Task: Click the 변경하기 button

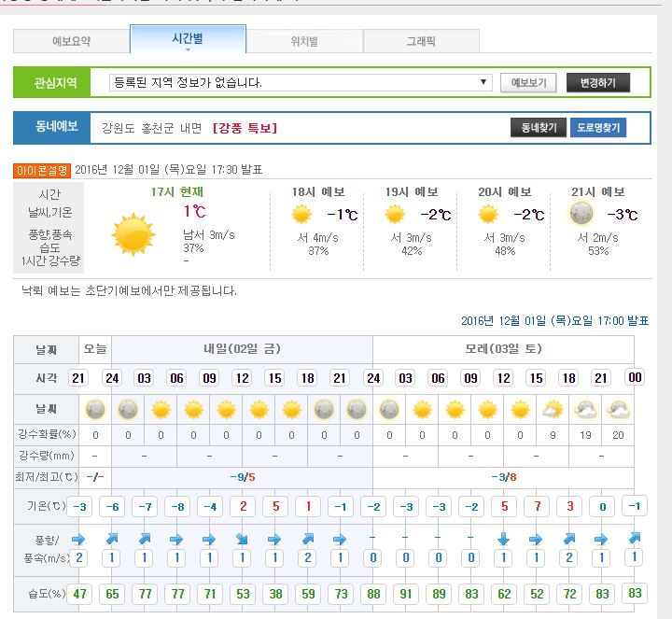Action: point(597,82)
